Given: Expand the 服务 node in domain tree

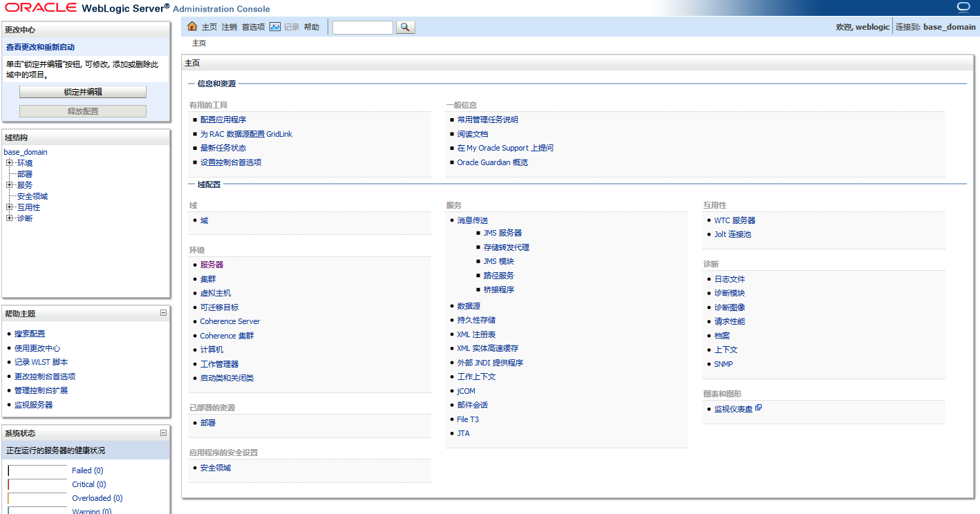Looking at the screenshot, I should click(10, 185).
